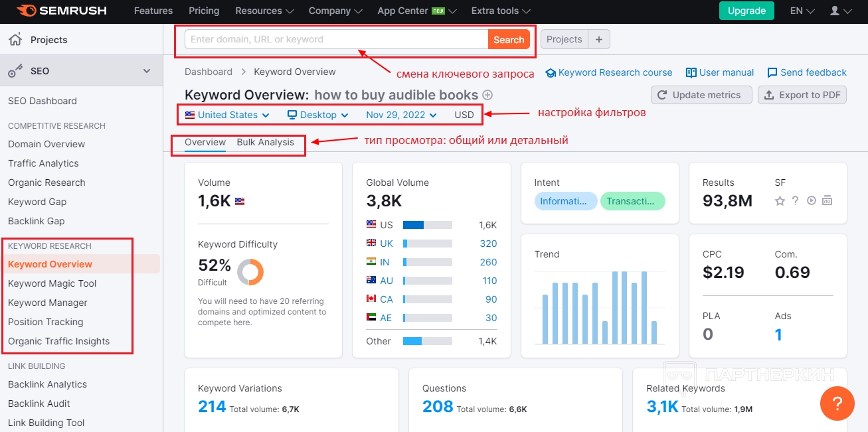Click the star SERP feature icon
This screenshot has width=868, height=432.
(x=780, y=201)
